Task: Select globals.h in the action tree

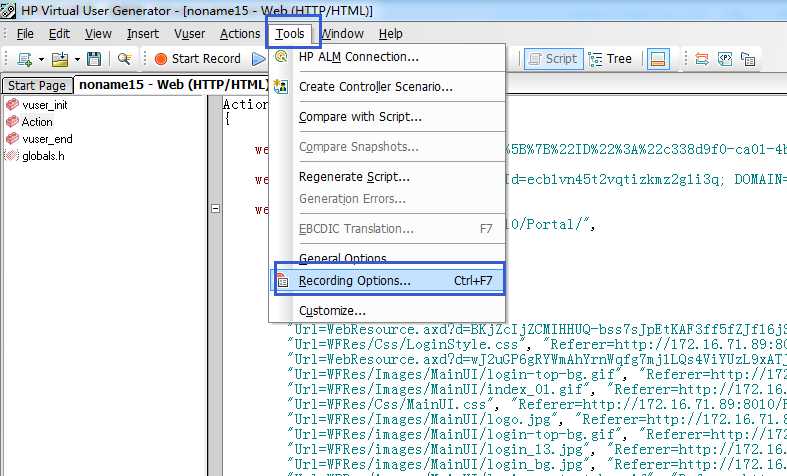Action: [x=43, y=156]
